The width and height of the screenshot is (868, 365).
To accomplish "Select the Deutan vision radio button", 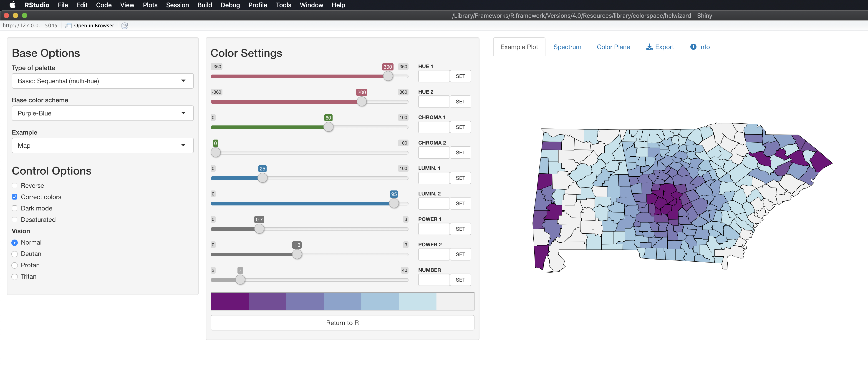I will point(15,254).
